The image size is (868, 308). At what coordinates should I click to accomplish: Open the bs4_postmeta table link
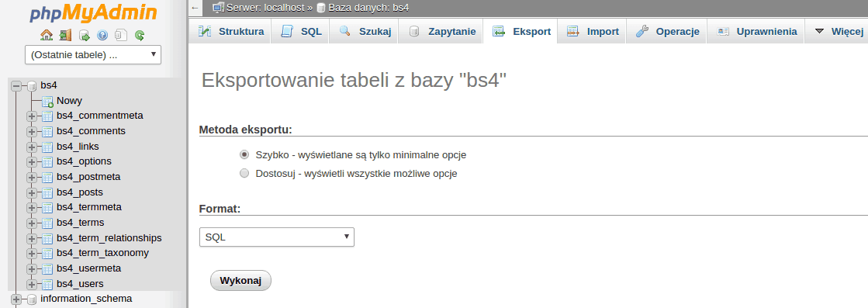(x=88, y=177)
